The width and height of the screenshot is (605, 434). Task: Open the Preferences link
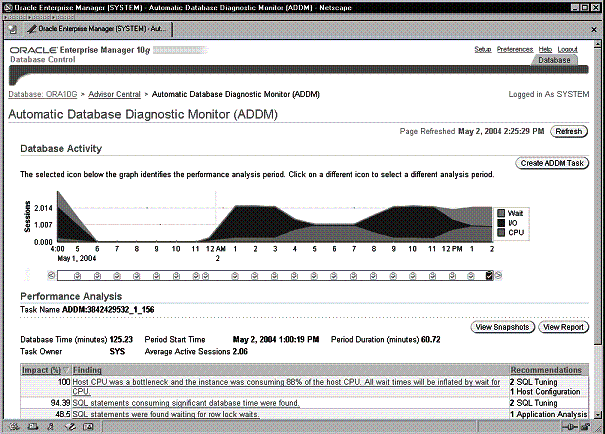click(515, 49)
